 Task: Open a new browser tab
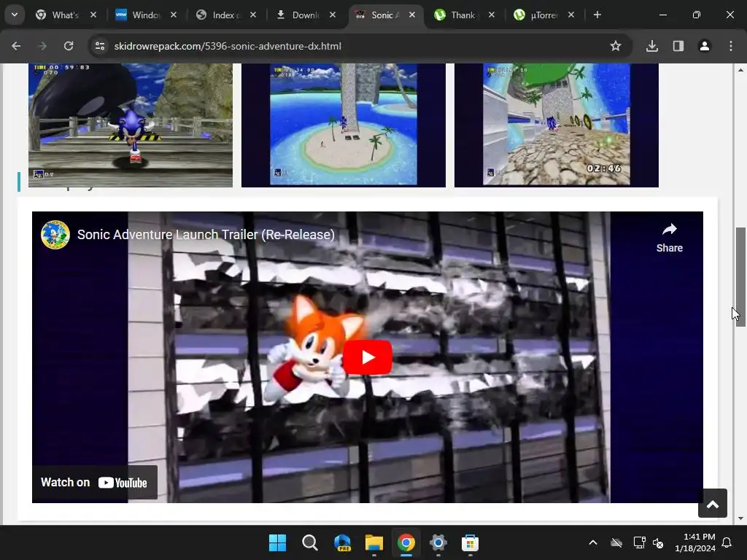[x=597, y=15]
